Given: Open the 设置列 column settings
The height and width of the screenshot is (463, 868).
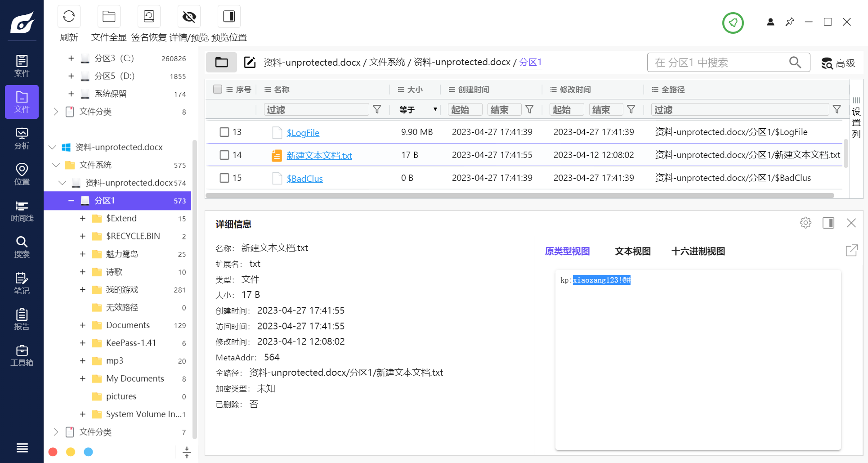Looking at the screenshot, I should (x=856, y=118).
